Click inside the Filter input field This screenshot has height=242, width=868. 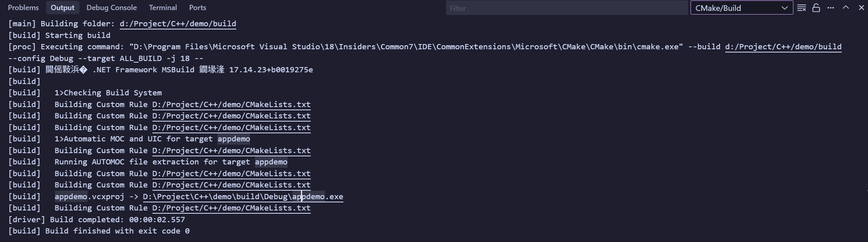coord(566,8)
